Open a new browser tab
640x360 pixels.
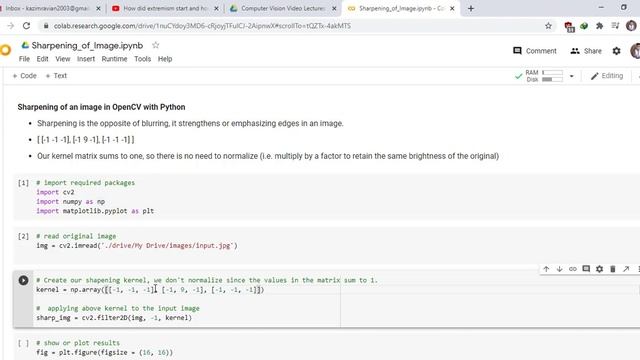[471, 8]
